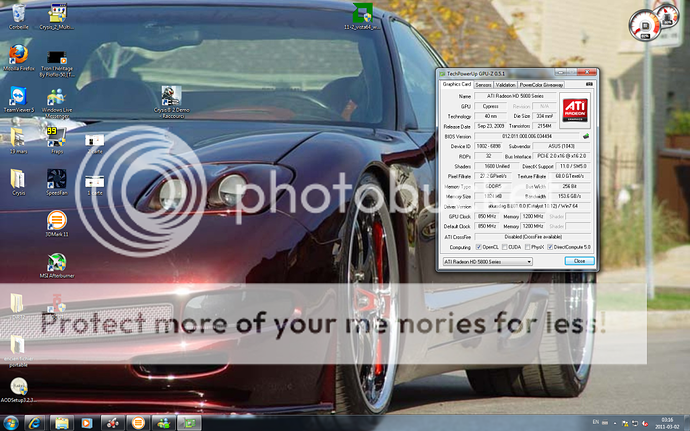This screenshot has width=690, height=431.
Task: Click the Close button in GPU-Z
Action: pyautogui.click(x=579, y=261)
